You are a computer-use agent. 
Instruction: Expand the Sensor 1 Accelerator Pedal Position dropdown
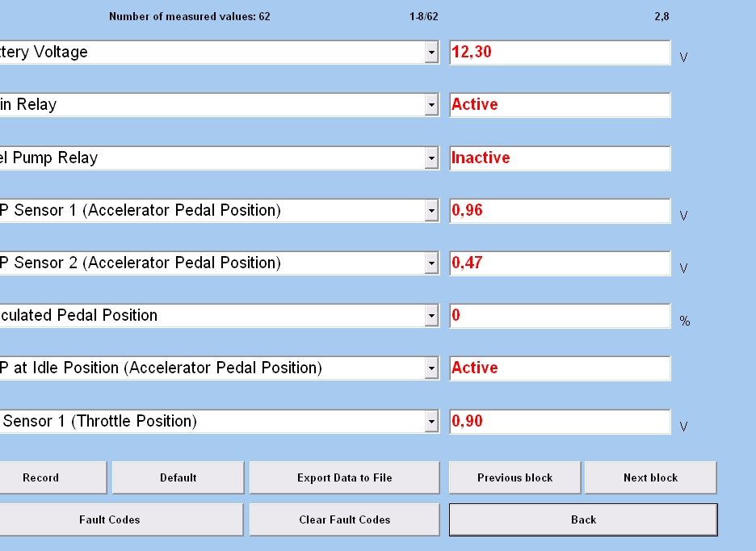pos(431,210)
